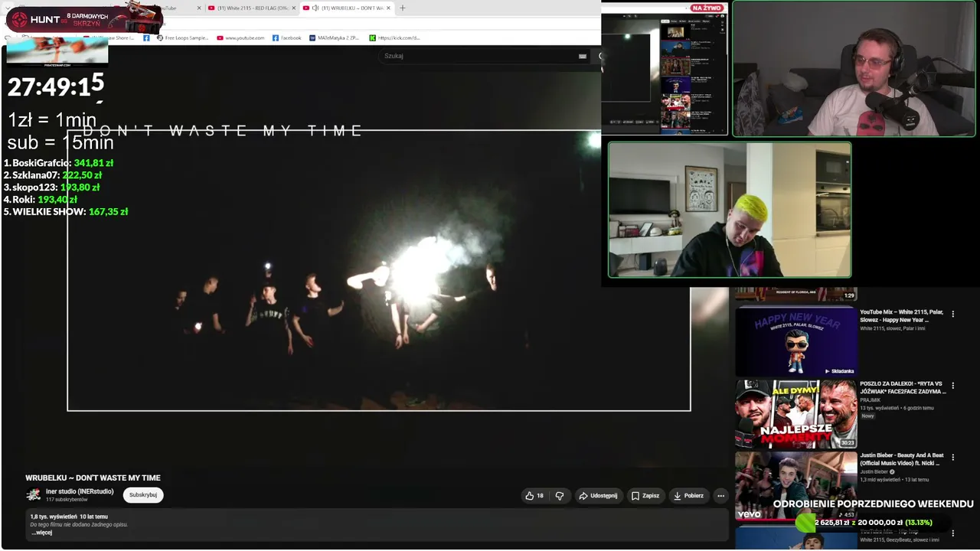
Task: Visit the PRAJMIK channel
Action: click(871, 400)
